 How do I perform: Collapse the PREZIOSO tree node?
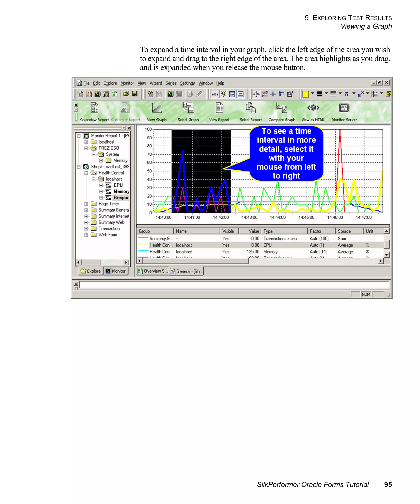tap(86, 148)
